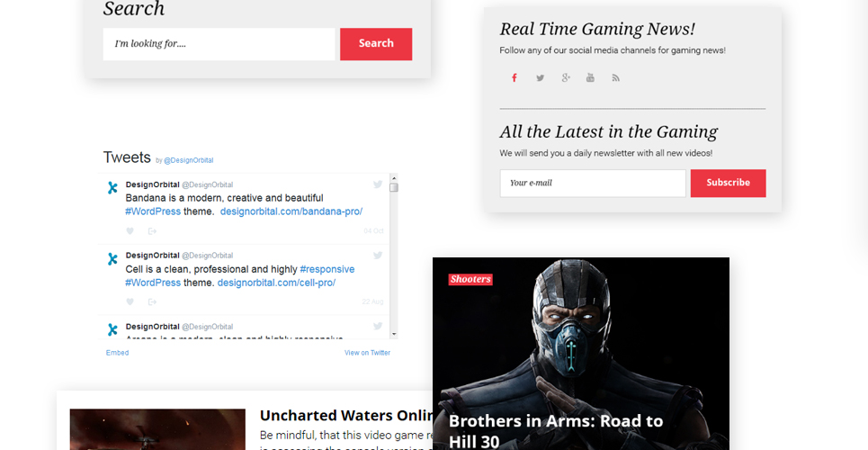Click DesignOrbital avatar on Cell tweet

click(112, 259)
